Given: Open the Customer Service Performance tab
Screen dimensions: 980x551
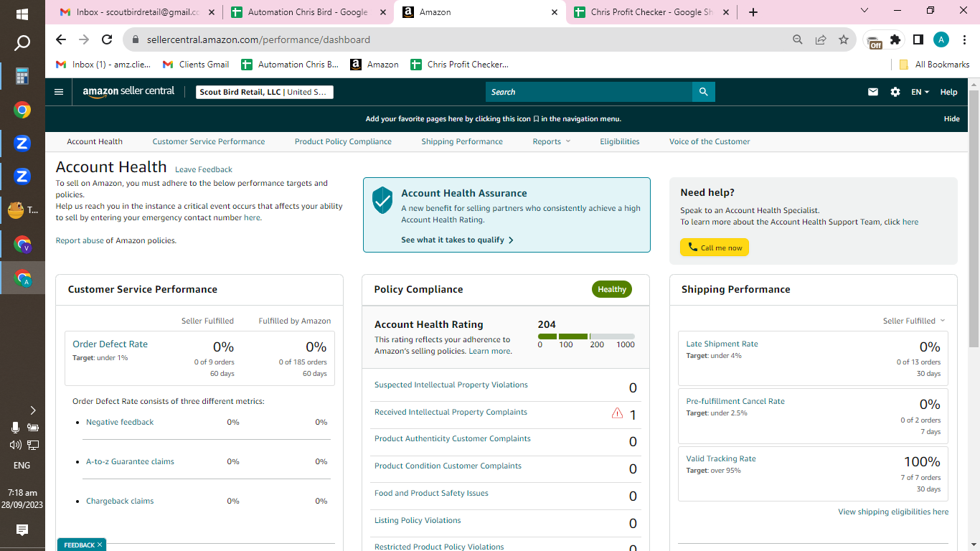Looking at the screenshot, I should (209, 141).
